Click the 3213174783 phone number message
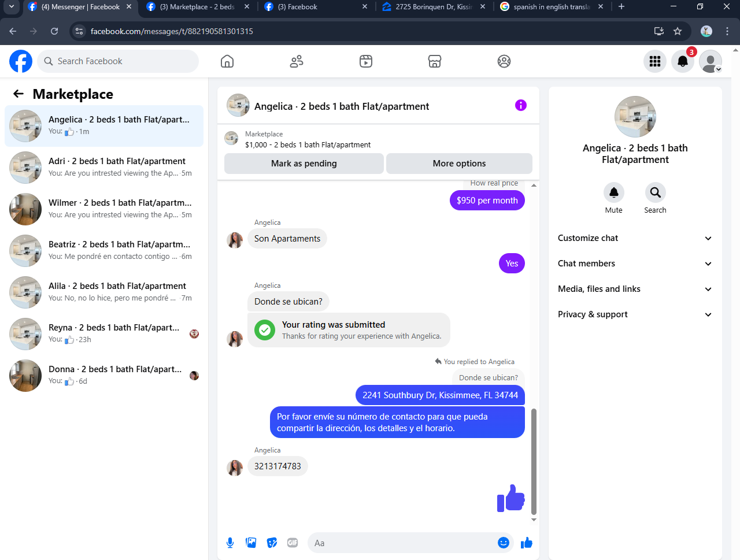 pos(277,466)
